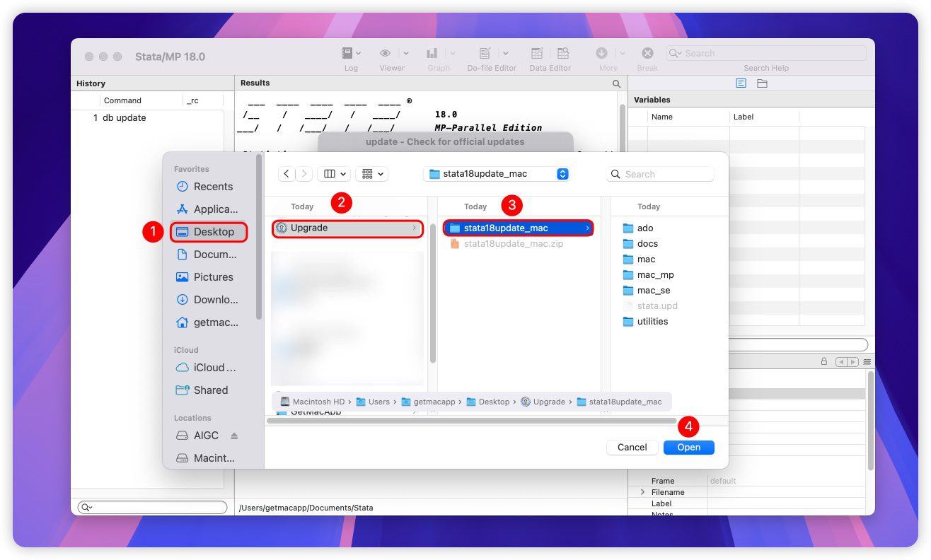The height and width of the screenshot is (560, 931).
Task: Eject the AIGC volume
Action: click(234, 436)
